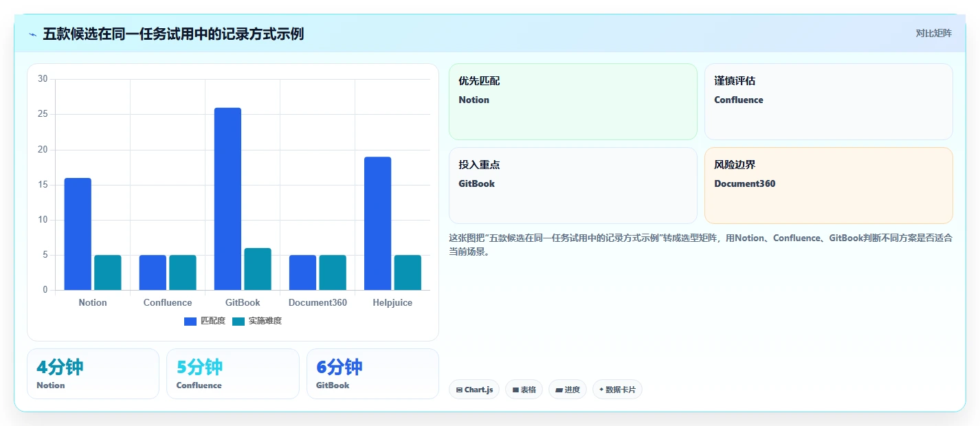The height and width of the screenshot is (426, 980).
Task: Click the icon in the 表格 tag
Action: [515, 390]
